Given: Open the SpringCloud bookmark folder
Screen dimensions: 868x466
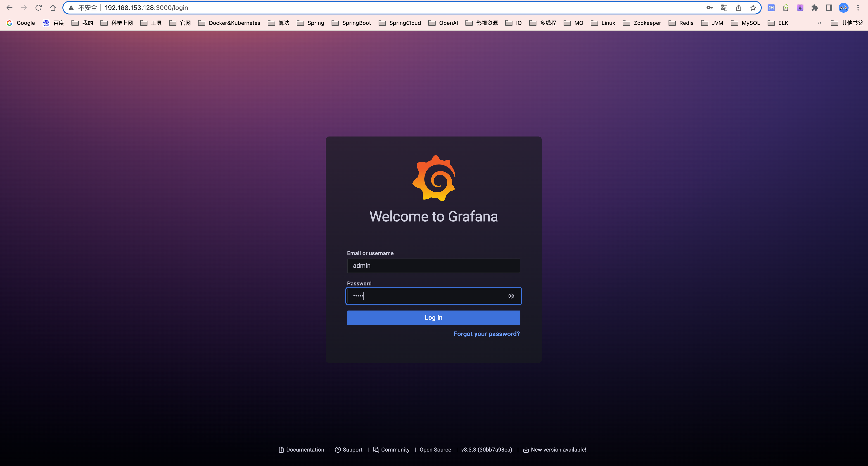Looking at the screenshot, I should (x=400, y=23).
